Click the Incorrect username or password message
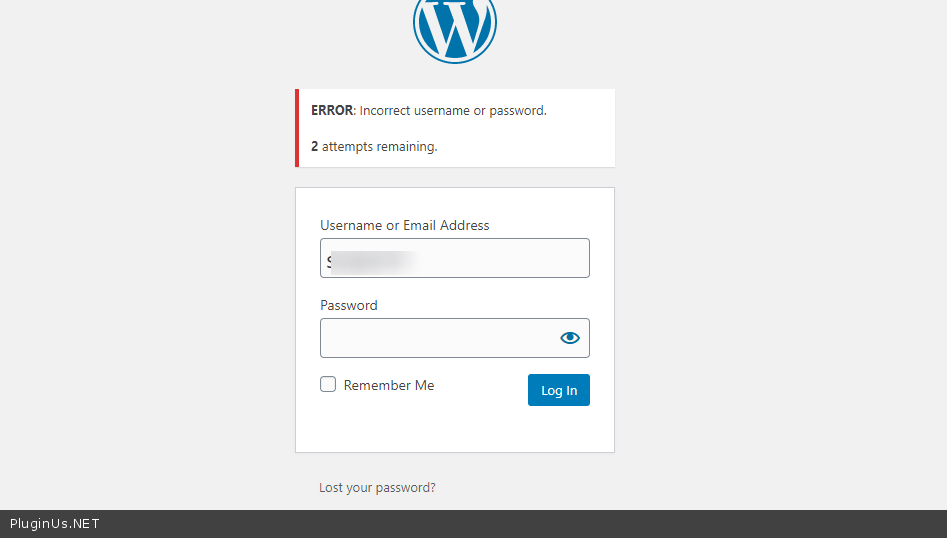 [453, 111]
